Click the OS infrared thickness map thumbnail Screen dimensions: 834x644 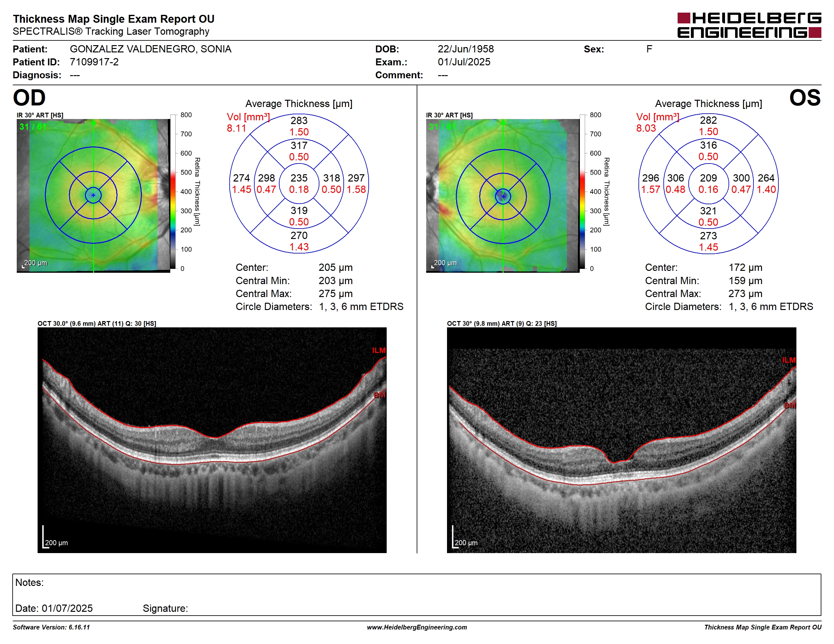tap(503, 195)
